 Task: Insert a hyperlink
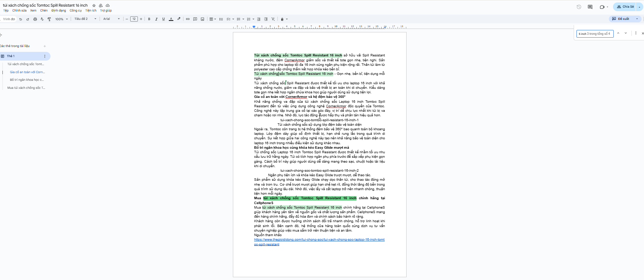[x=188, y=19]
